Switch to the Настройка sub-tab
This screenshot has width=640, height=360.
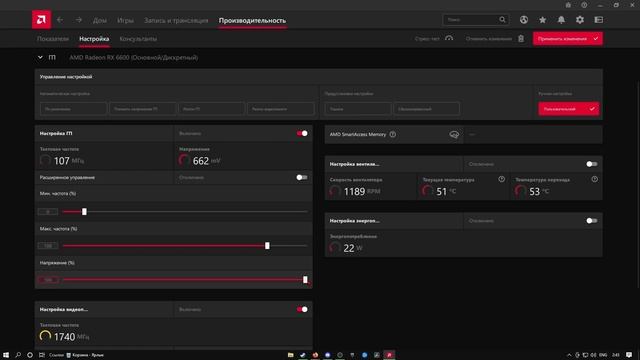[94, 39]
